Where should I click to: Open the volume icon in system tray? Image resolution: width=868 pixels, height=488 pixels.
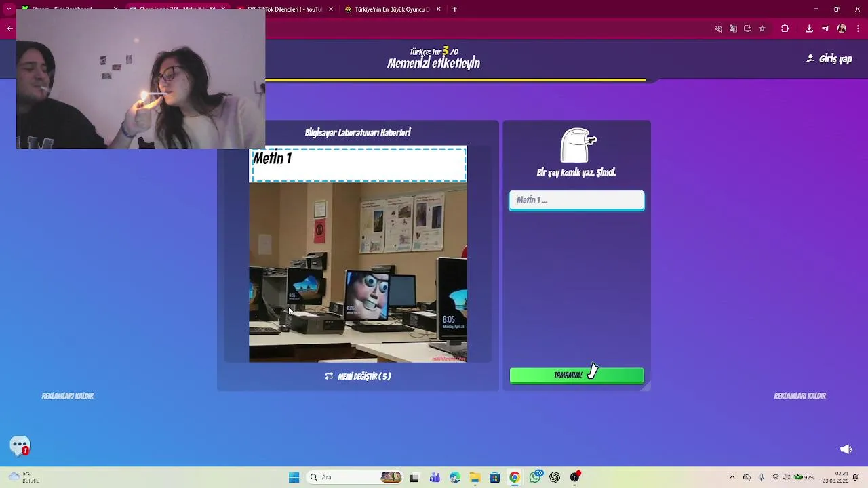787,477
